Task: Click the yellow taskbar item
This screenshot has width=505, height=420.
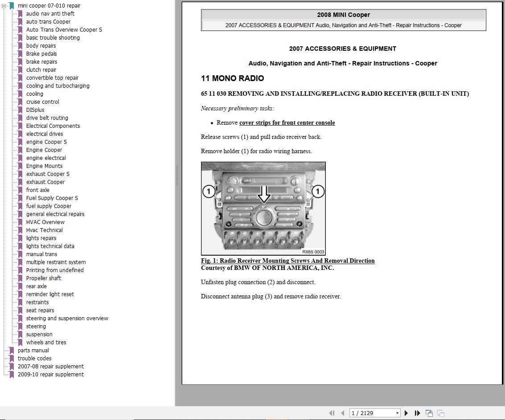Action: tap(276, 419)
